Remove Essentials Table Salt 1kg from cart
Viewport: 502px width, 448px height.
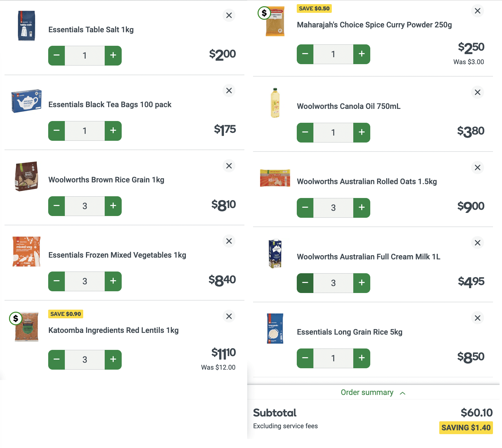tap(229, 15)
